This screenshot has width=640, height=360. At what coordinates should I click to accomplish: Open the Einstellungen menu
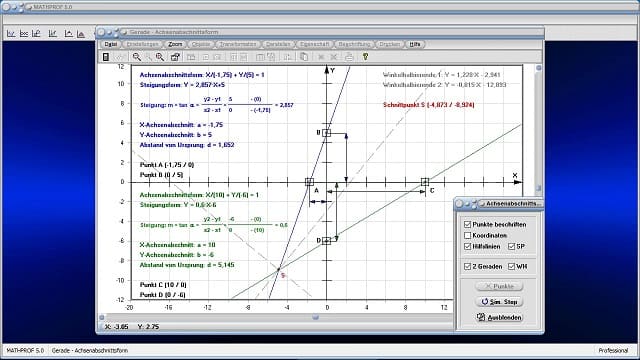pyautogui.click(x=142, y=44)
